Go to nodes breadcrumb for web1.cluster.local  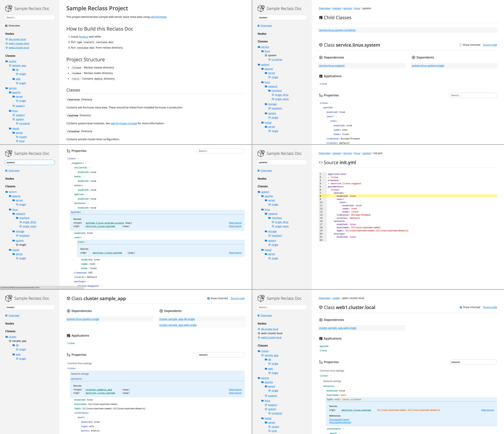(336, 298)
